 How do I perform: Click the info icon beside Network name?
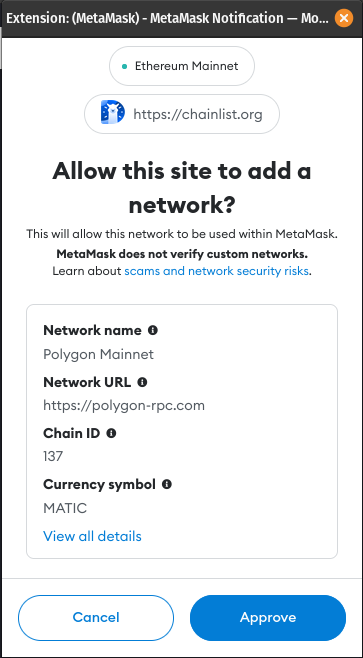tap(153, 330)
